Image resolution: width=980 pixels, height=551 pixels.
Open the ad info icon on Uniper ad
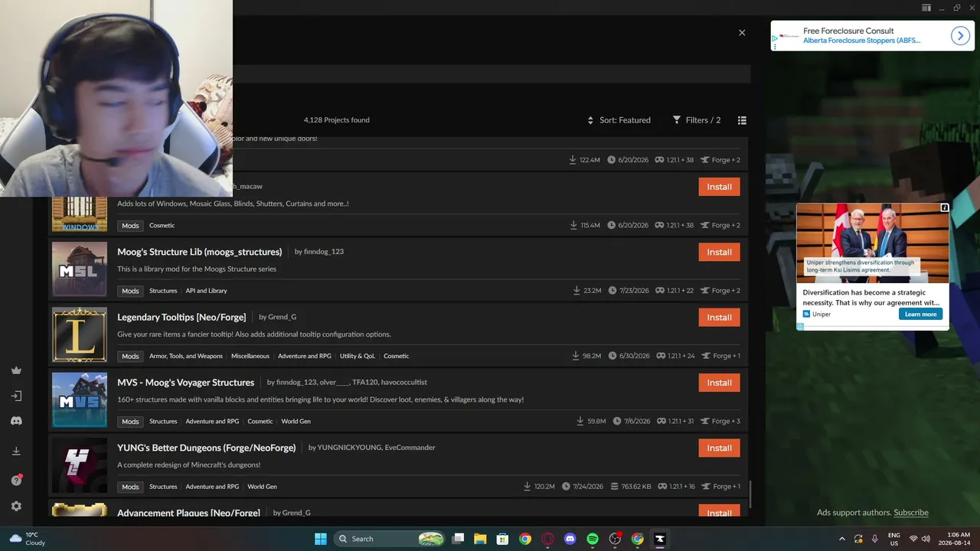pos(945,207)
